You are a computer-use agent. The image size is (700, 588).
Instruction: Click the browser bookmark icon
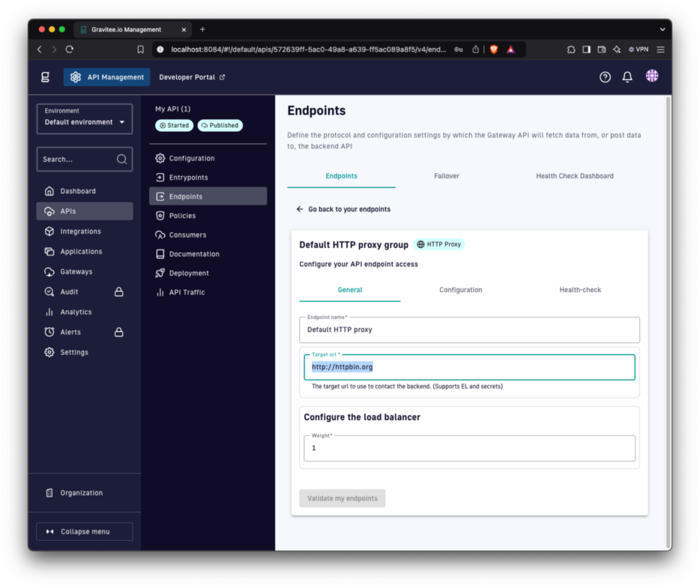point(141,49)
